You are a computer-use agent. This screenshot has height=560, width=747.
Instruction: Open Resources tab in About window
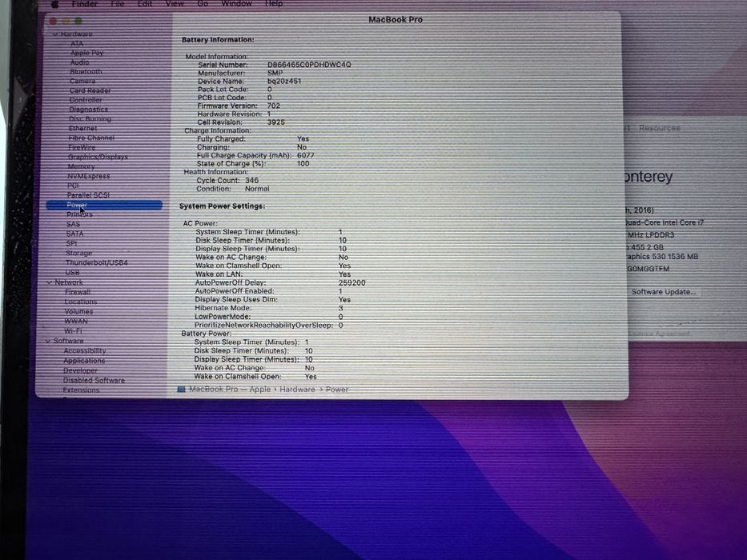click(x=660, y=128)
